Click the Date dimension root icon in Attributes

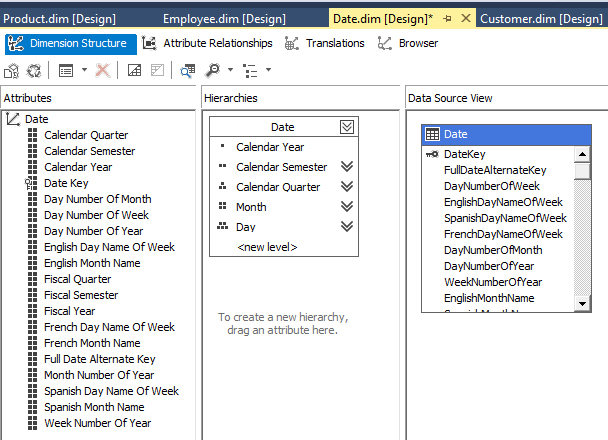(x=12, y=119)
